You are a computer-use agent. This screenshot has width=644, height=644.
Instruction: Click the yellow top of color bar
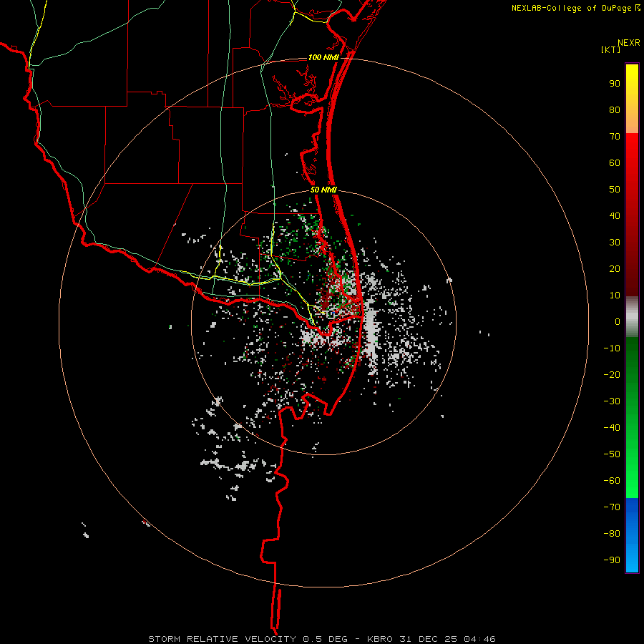point(632,98)
